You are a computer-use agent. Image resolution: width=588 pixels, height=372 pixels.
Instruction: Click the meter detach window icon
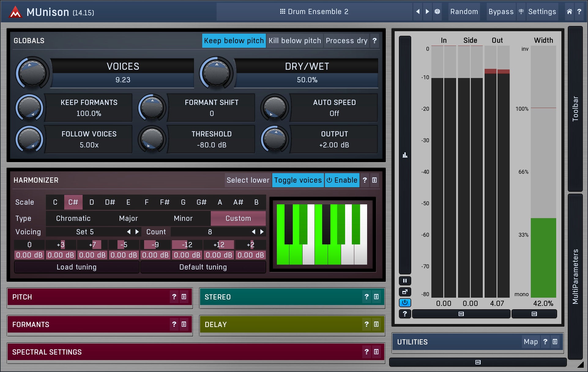[x=405, y=292]
